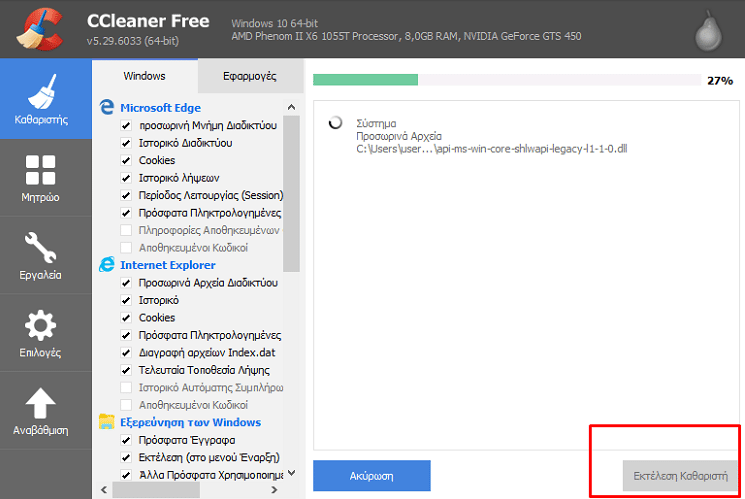
Task: Click the CCleaner Free title text
Action: (x=148, y=21)
